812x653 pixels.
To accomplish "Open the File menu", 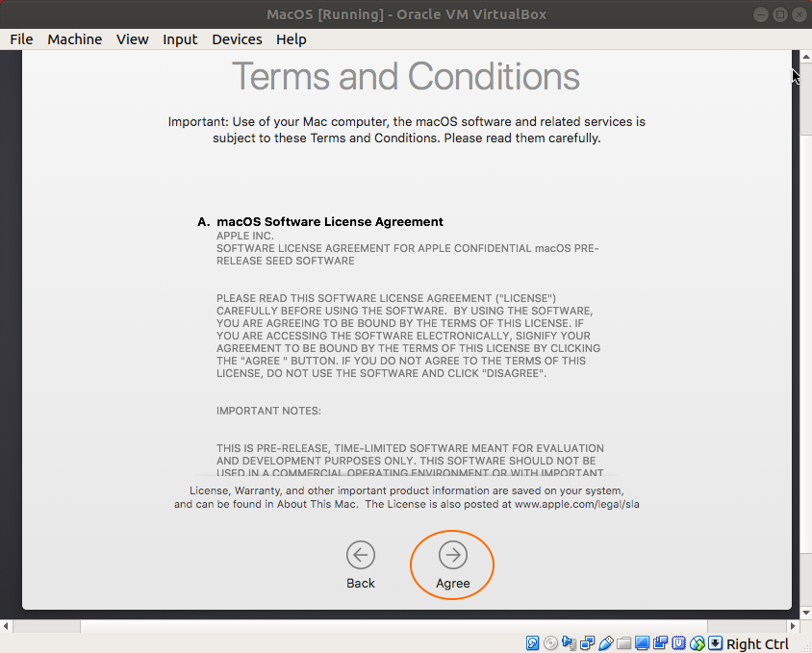I will tap(21, 39).
